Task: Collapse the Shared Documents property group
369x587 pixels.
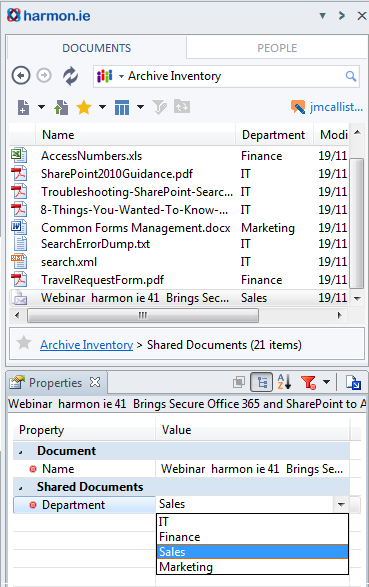Action: click(21, 488)
